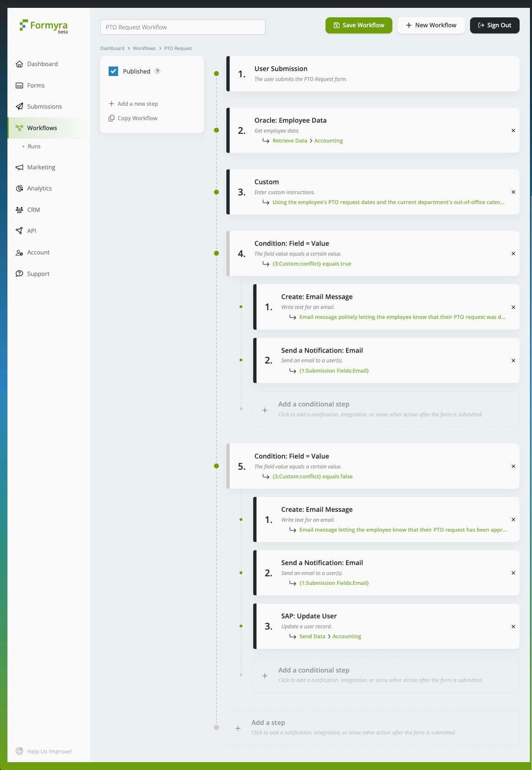Uncheck the Published checkbox
532x770 pixels.
coord(113,71)
